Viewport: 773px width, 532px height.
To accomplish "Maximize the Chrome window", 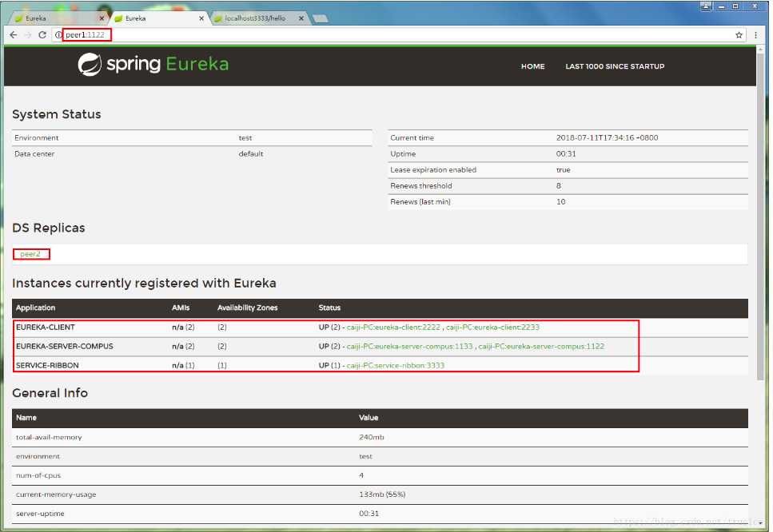I will point(735,6).
